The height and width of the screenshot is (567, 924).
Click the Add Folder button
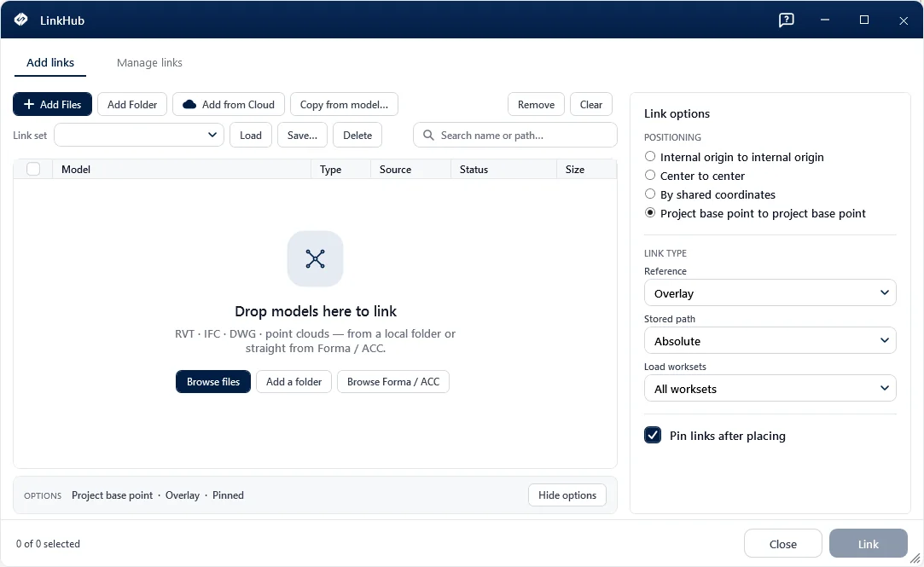[x=132, y=104]
